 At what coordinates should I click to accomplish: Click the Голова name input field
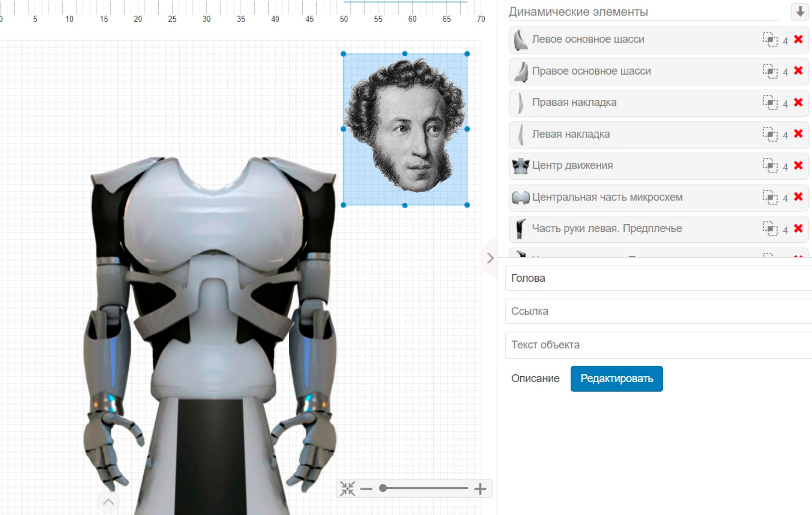pos(658,278)
